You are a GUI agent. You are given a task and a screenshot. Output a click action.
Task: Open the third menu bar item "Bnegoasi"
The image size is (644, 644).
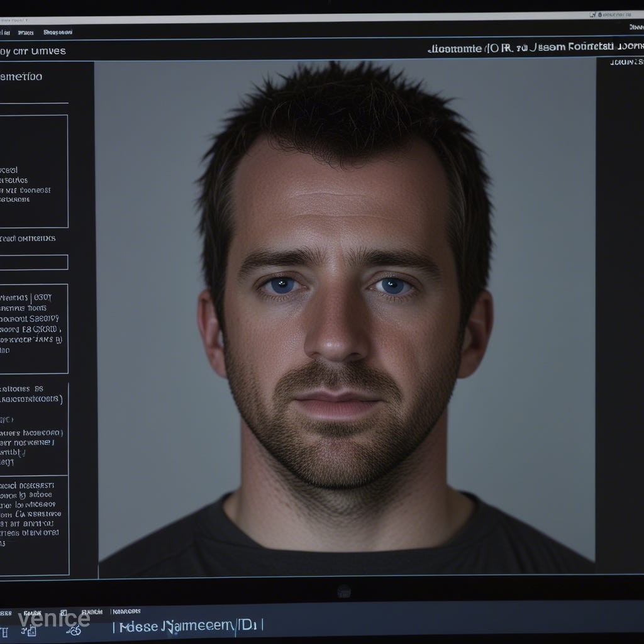point(58,32)
